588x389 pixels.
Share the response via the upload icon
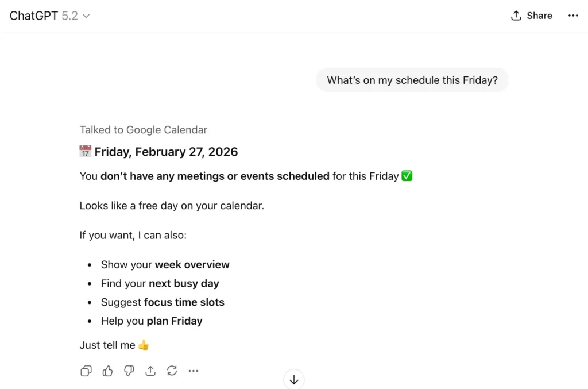[x=150, y=371]
